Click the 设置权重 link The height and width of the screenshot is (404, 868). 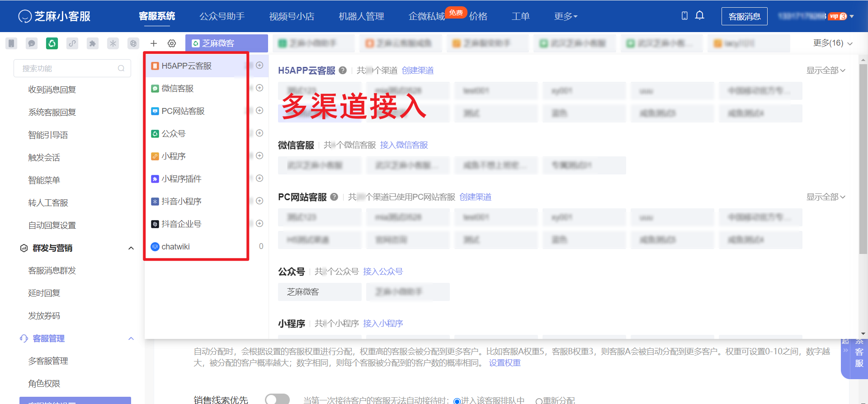[505, 363]
